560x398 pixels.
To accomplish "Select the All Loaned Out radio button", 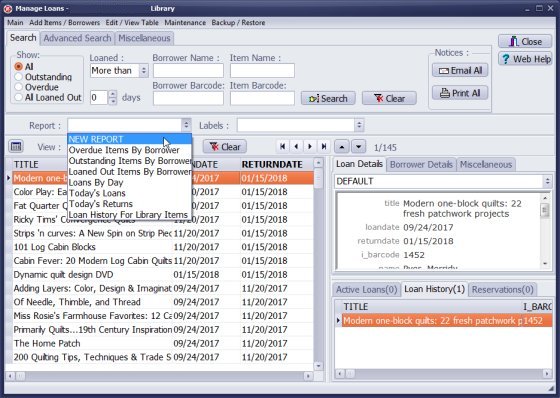I will tap(19, 98).
